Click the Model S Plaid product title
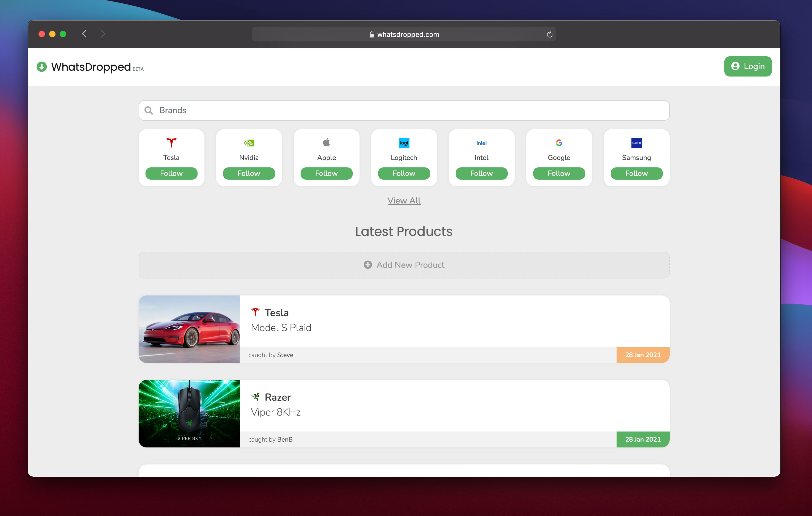Viewport: 812px width, 516px height. 281,328
